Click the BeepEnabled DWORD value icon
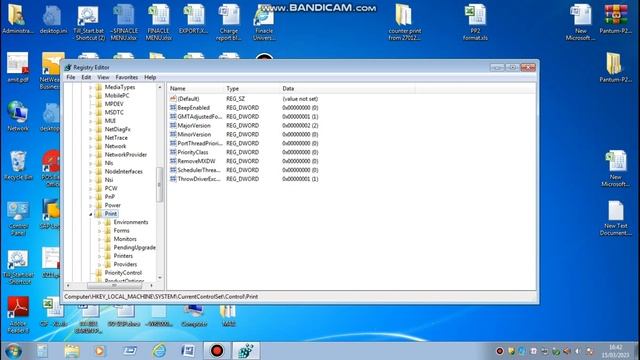Screen dimensions: 640x360 pyautogui.click(x=173, y=108)
